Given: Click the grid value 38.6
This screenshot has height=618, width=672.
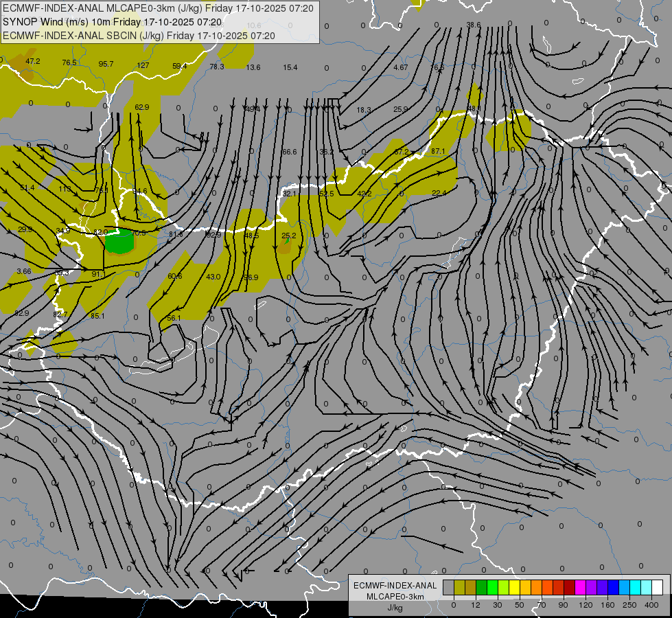Looking at the screenshot, I should [x=474, y=25].
